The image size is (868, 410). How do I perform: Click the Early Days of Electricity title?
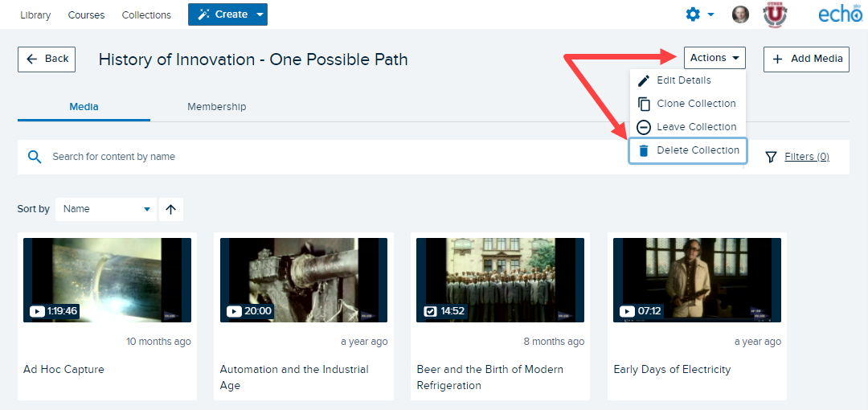[672, 370]
